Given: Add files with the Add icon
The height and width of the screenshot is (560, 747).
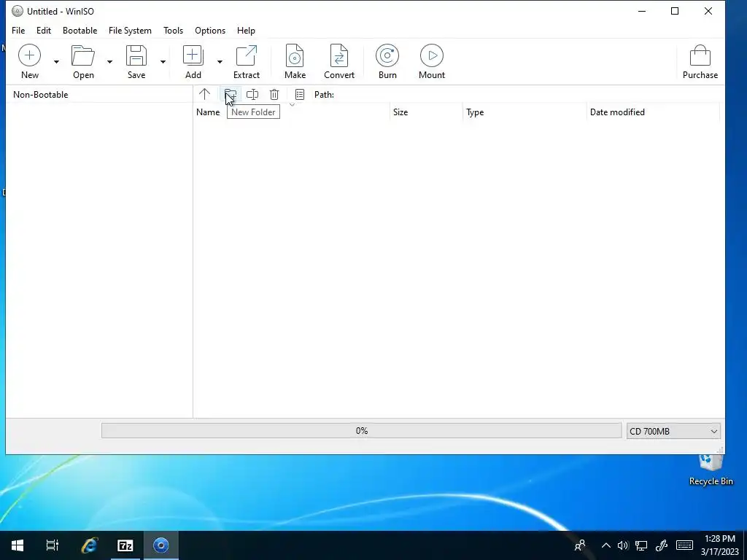Looking at the screenshot, I should (x=193, y=55).
